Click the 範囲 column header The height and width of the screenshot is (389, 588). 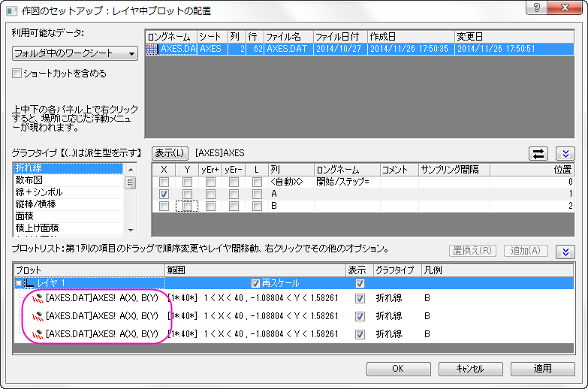(255, 270)
